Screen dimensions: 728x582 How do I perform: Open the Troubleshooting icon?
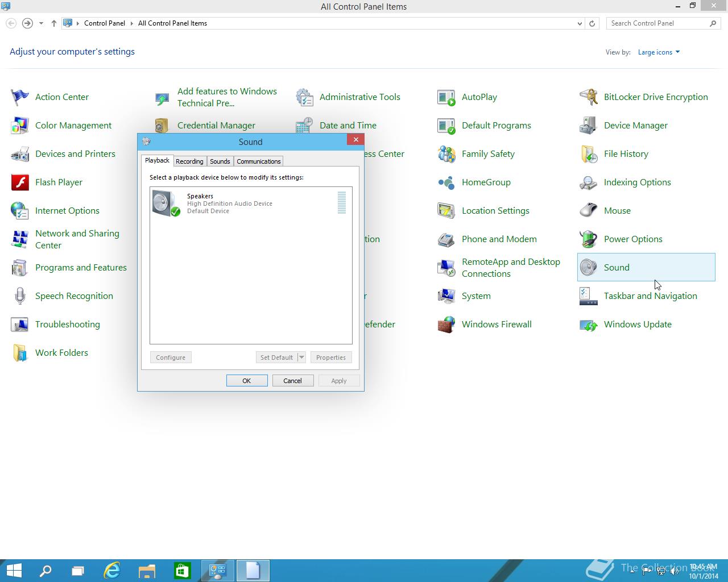[x=20, y=325]
